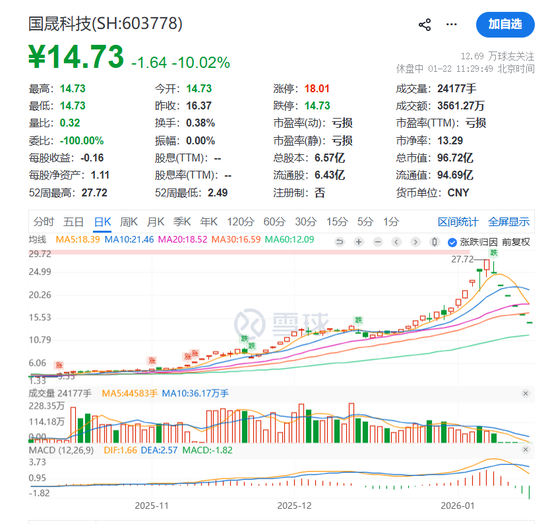Click the DIF:1.66 MACD label
Viewport: 550px width, 524px height.
pyautogui.click(x=120, y=450)
